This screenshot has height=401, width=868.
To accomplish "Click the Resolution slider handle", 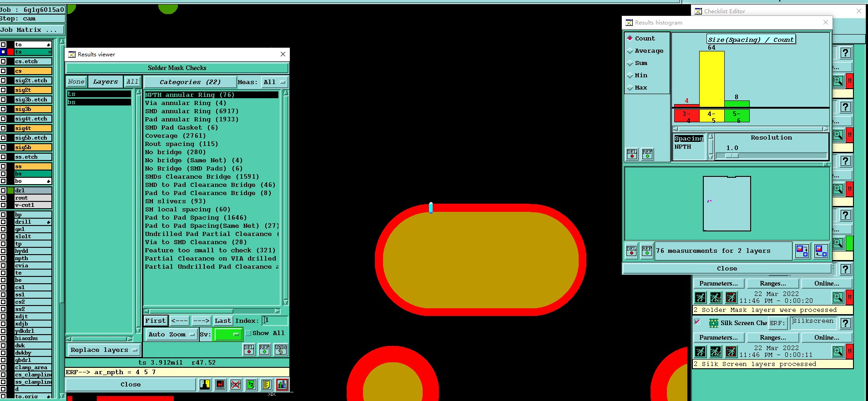I will point(732,156).
